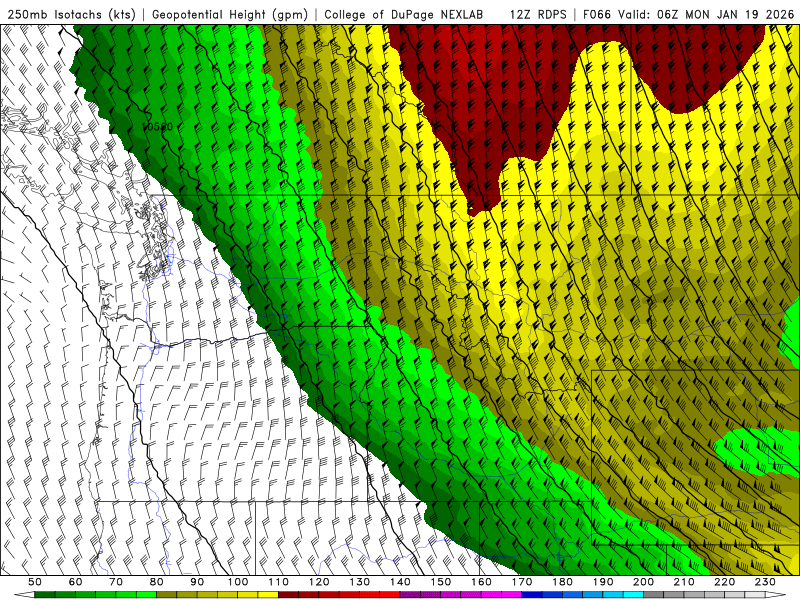
Task: Click the 210 label on color scale
Action: pos(684,582)
